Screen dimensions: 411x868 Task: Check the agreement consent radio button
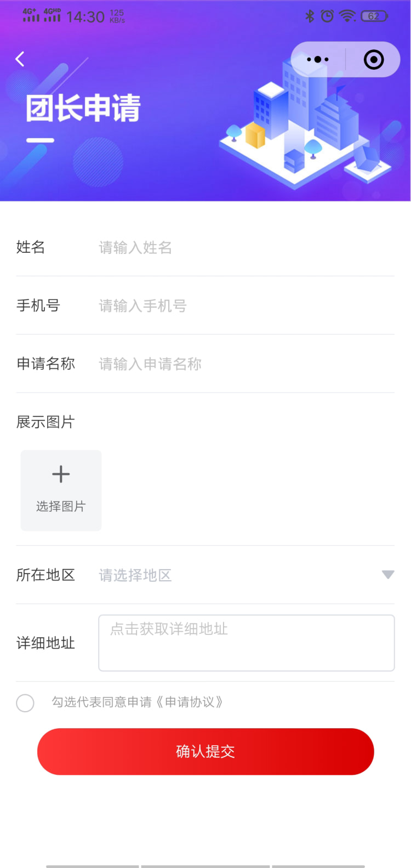(x=25, y=702)
